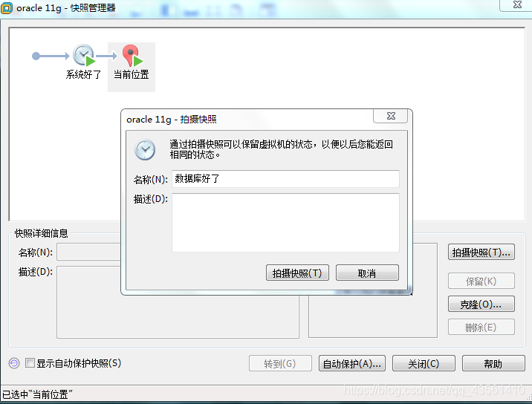
Task: Open 帮助 help
Action: click(x=493, y=363)
